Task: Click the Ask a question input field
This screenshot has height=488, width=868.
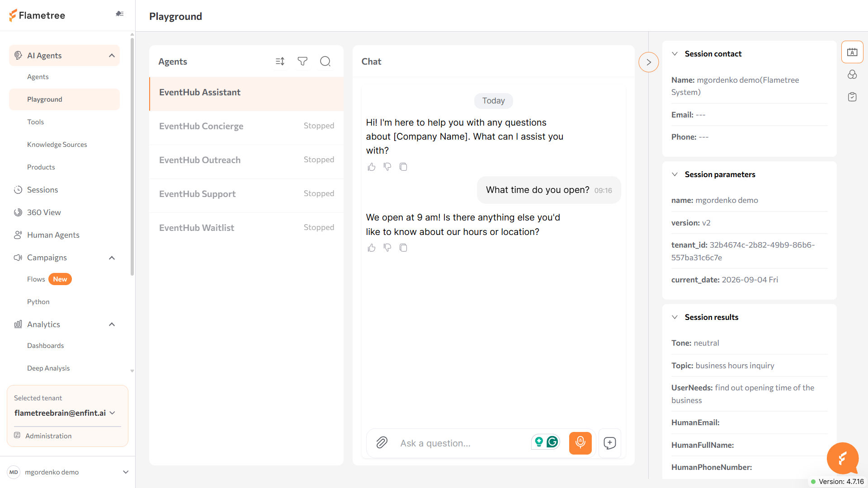Action: click(461, 443)
